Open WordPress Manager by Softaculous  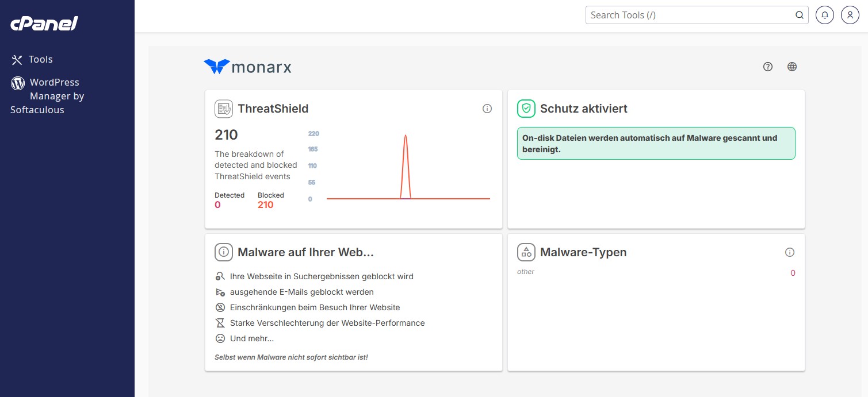pyautogui.click(x=54, y=96)
